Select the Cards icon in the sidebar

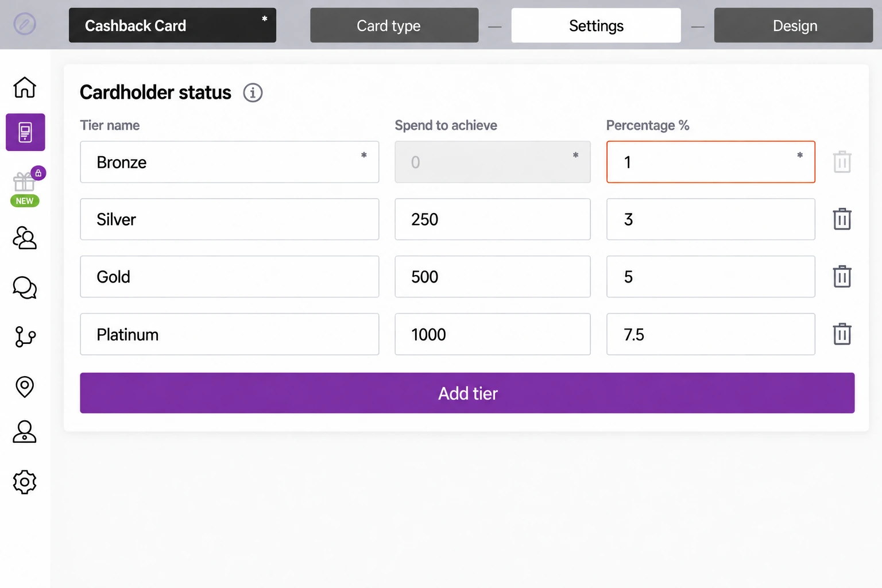click(x=25, y=132)
